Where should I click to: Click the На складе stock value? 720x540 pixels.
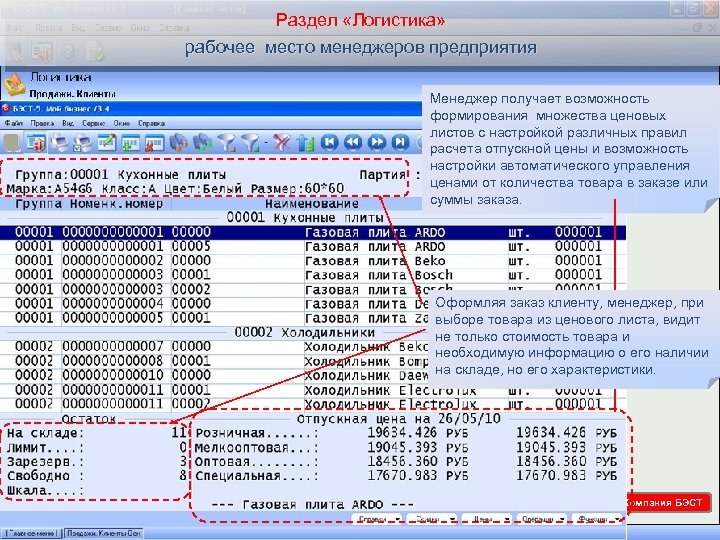click(x=179, y=433)
